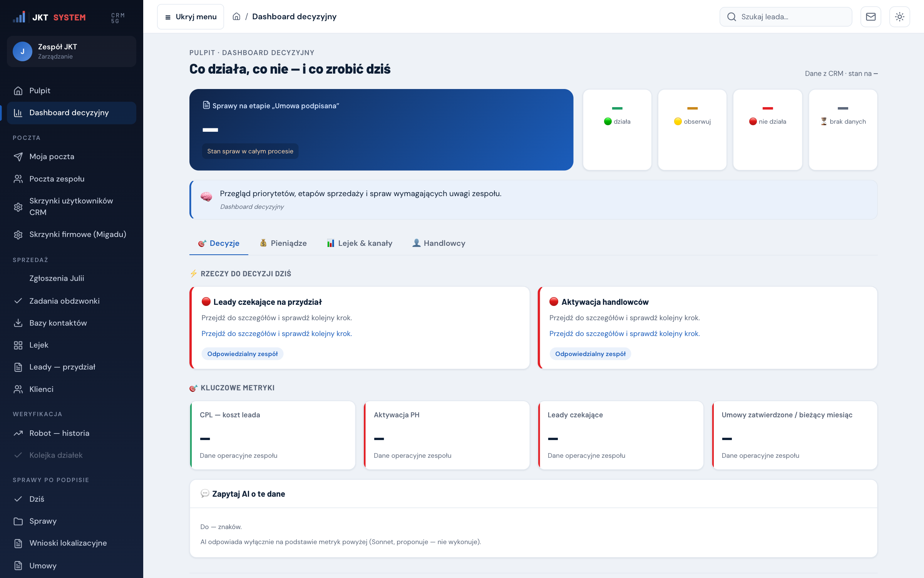Follow details link under Aktywacja handlowców
Screen dimensions: 924x578
pos(624,334)
